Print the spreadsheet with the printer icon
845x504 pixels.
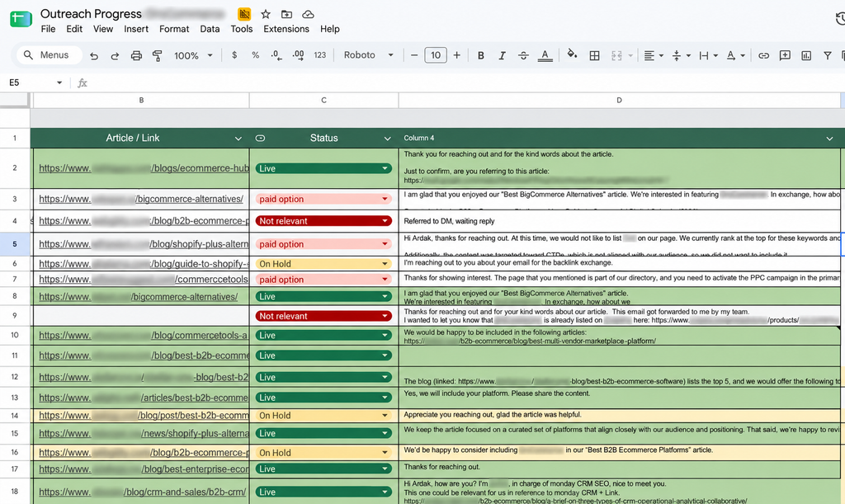(x=136, y=55)
